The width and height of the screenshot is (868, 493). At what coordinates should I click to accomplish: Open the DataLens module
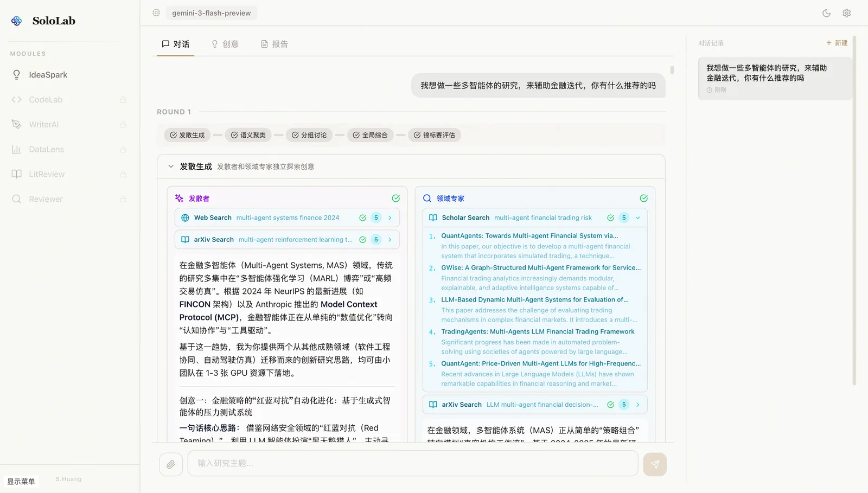click(x=69, y=149)
